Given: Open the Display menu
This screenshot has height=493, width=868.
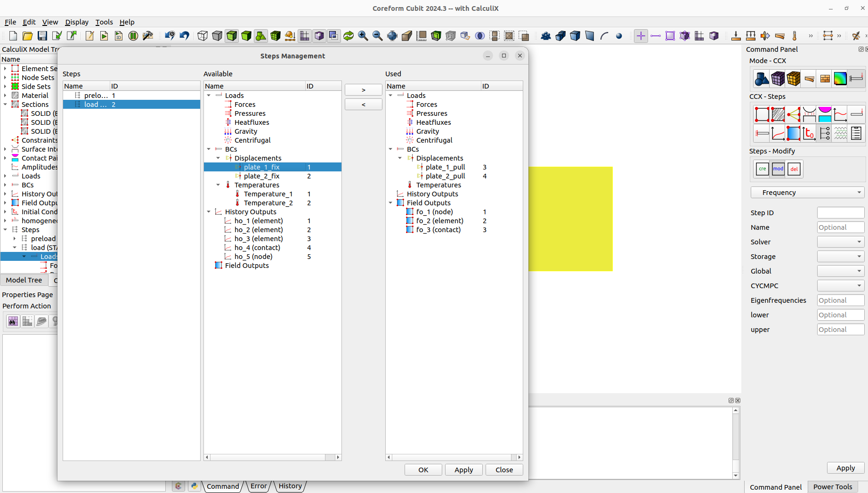Looking at the screenshot, I should pyautogui.click(x=76, y=22).
